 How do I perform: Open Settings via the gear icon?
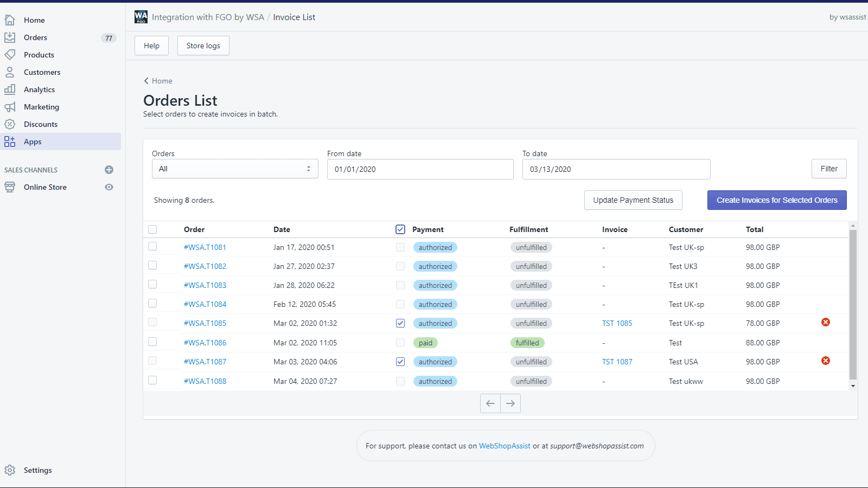point(10,470)
